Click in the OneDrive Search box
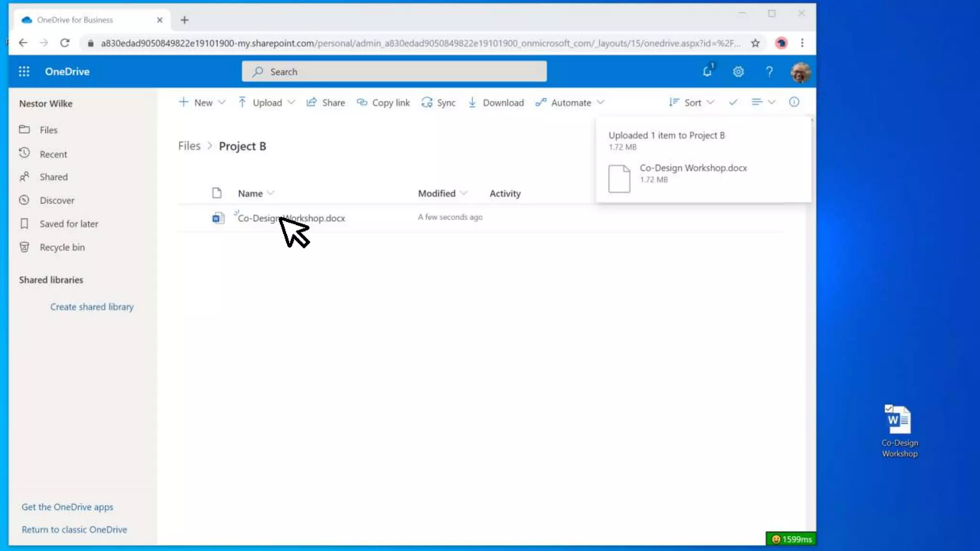The image size is (980, 551). [x=394, y=72]
